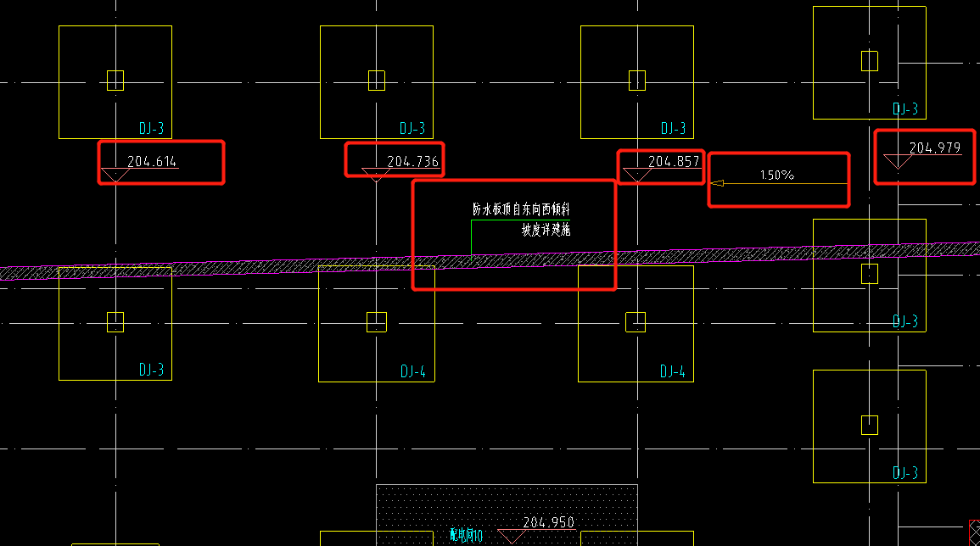
Task: Click the red triangle beside 204.950
Action: 511,536
